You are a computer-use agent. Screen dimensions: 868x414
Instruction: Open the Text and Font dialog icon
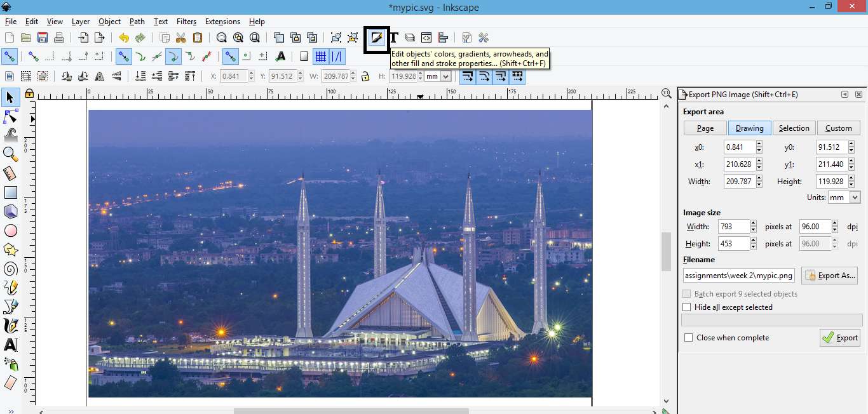(393, 38)
